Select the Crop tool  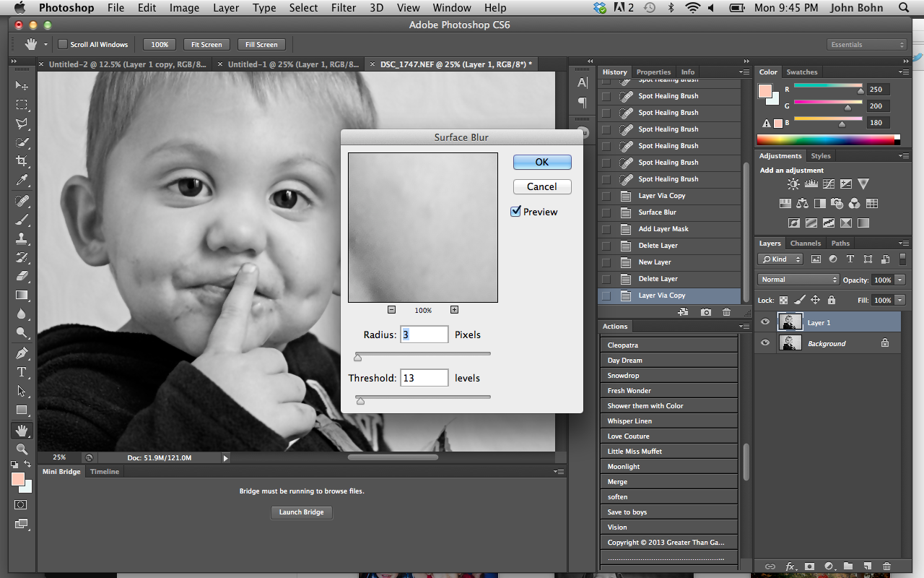[22, 161]
